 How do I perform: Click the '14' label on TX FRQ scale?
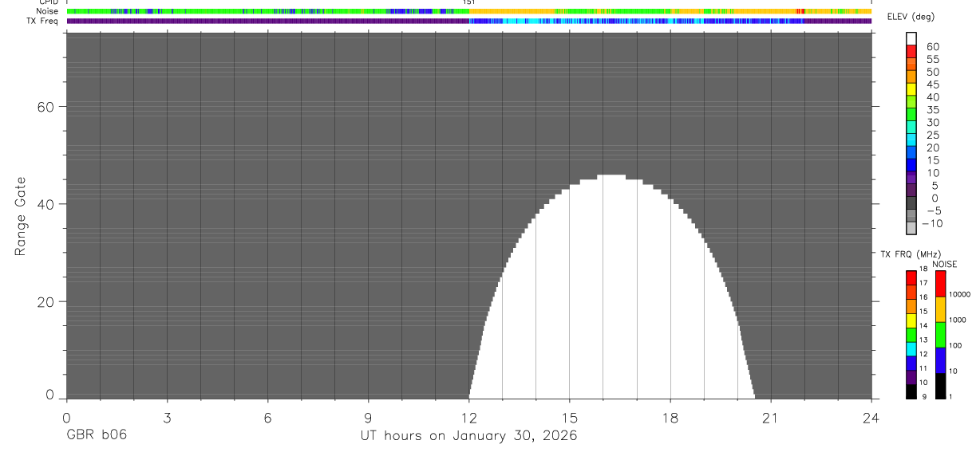[923, 326]
